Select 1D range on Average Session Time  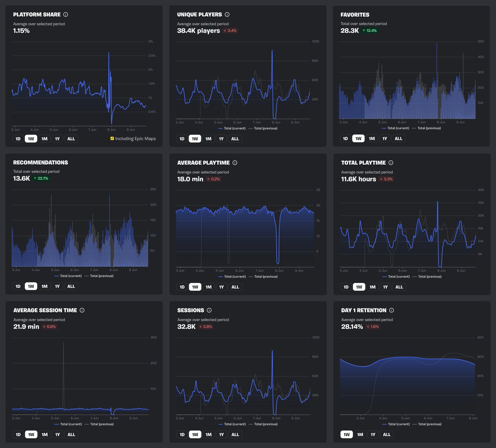pyautogui.click(x=18, y=434)
